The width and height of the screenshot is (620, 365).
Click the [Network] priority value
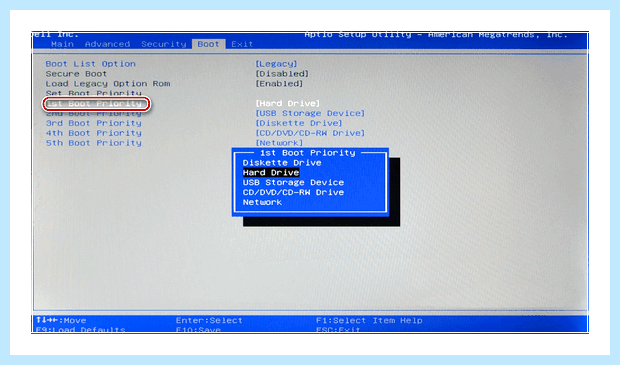point(279,142)
